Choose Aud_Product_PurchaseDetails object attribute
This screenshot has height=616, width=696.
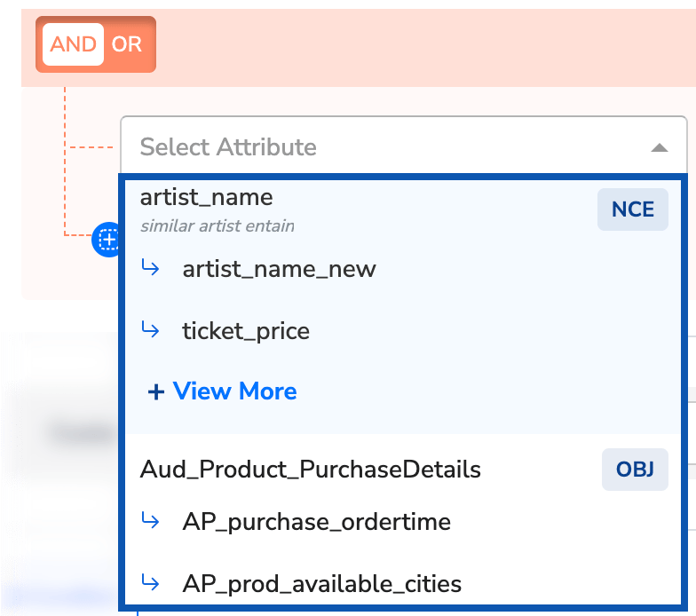[311, 470]
